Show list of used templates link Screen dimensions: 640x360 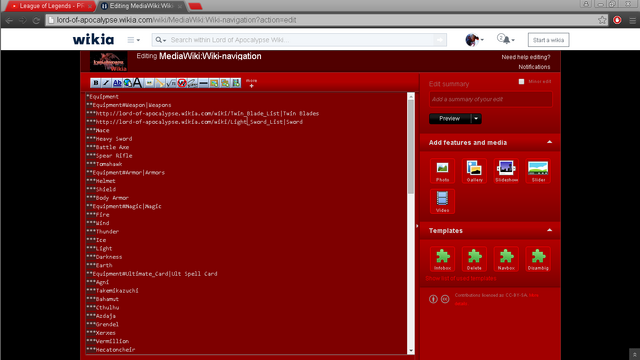[x=461, y=278]
